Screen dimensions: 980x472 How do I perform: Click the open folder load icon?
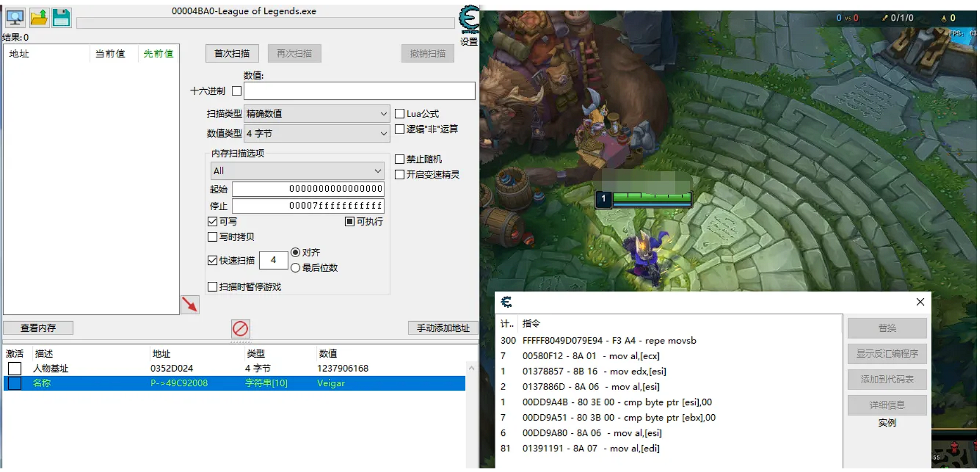pyautogui.click(x=39, y=18)
